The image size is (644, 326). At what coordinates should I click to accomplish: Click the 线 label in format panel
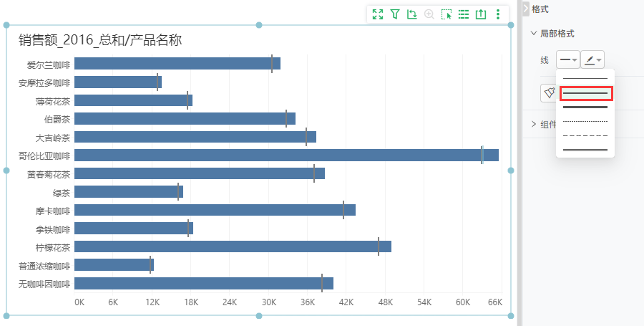(545, 60)
